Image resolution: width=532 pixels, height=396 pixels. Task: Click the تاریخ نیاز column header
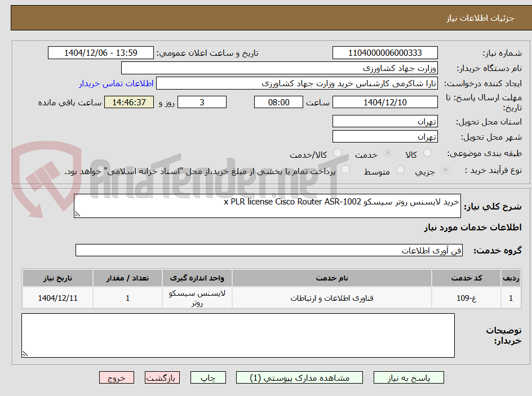click(57, 278)
